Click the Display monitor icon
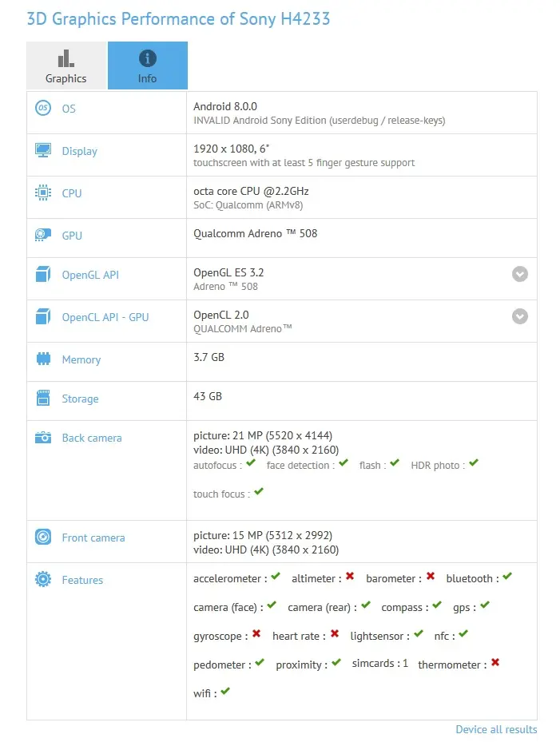The height and width of the screenshot is (742, 560). tap(43, 150)
